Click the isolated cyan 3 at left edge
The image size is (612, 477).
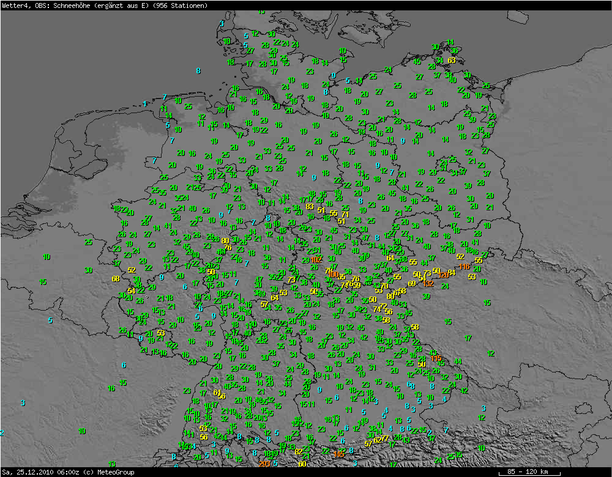coord(22,402)
